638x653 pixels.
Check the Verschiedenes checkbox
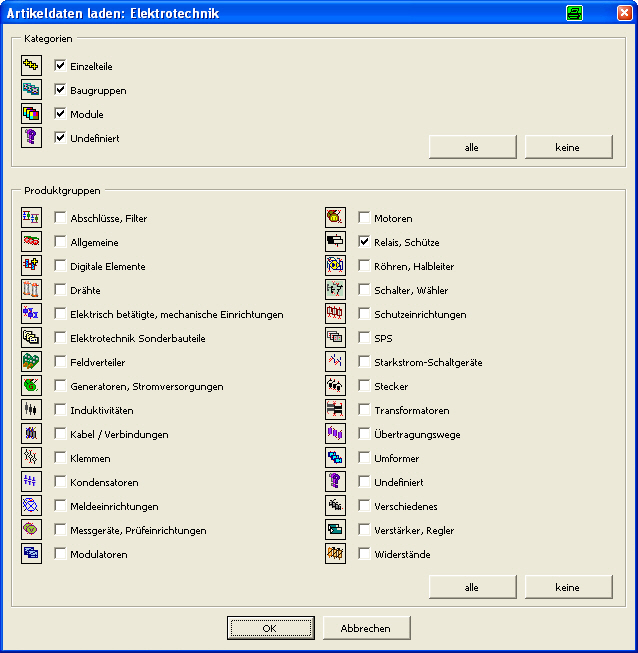(364, 506)
